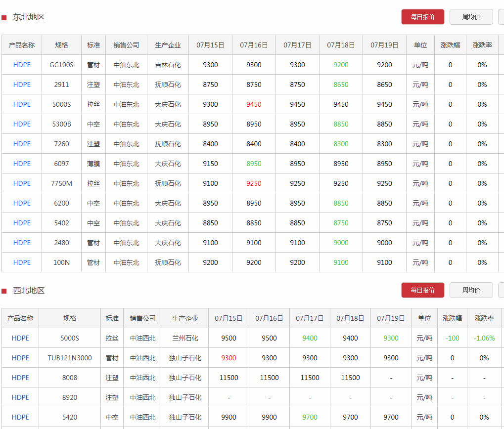Viewport: 504px width, 429px height.
Task: Switch to 周均价 tab in 东北地区 section
Action: pos(471,17)
